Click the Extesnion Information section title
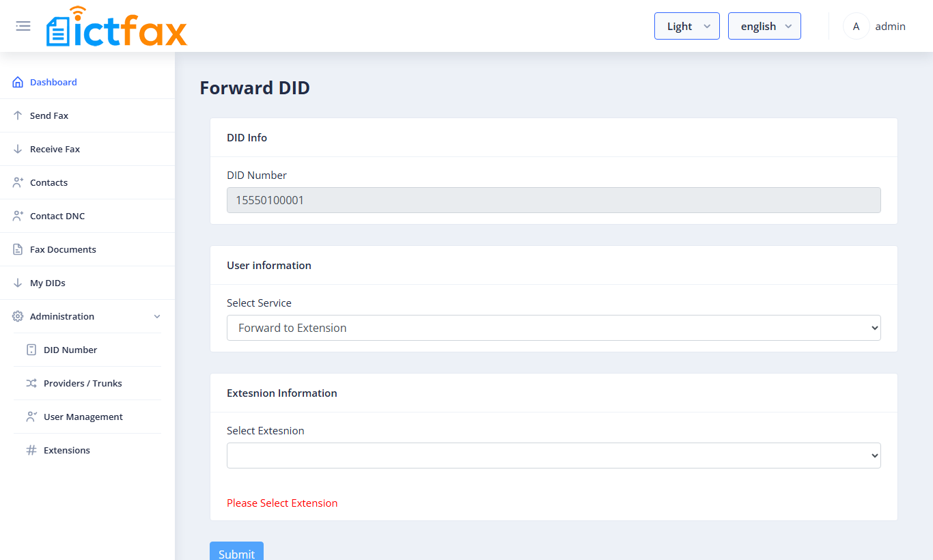933x560 pixels. pyautogui.click(x=282, y=393)
